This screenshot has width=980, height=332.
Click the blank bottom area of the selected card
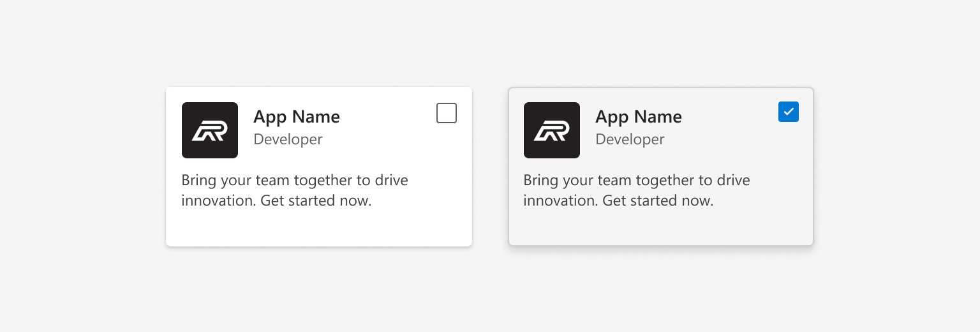pyautogui.click(x=661, y=229)
